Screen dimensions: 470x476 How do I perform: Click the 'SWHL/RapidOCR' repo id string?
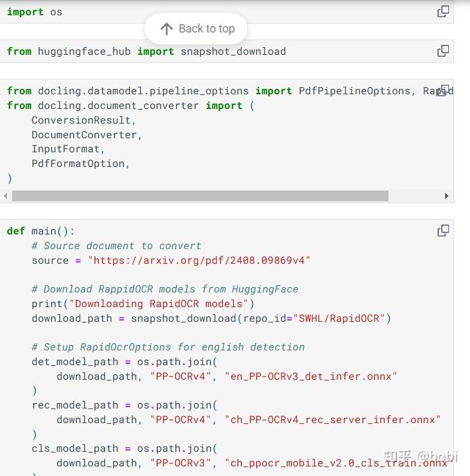click(341, 318)
